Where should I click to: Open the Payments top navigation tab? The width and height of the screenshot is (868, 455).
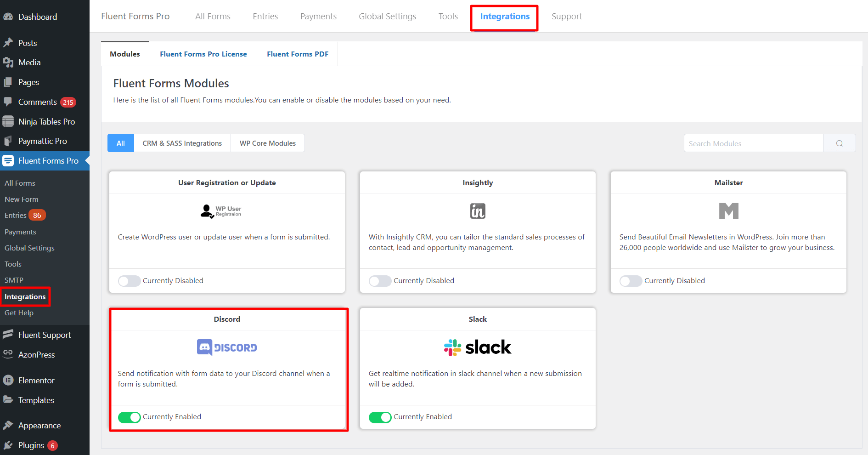[318, 17]
